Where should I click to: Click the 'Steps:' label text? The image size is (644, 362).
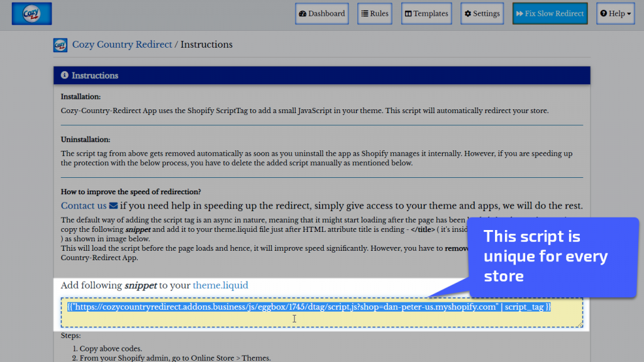click(x=70, y=336)
